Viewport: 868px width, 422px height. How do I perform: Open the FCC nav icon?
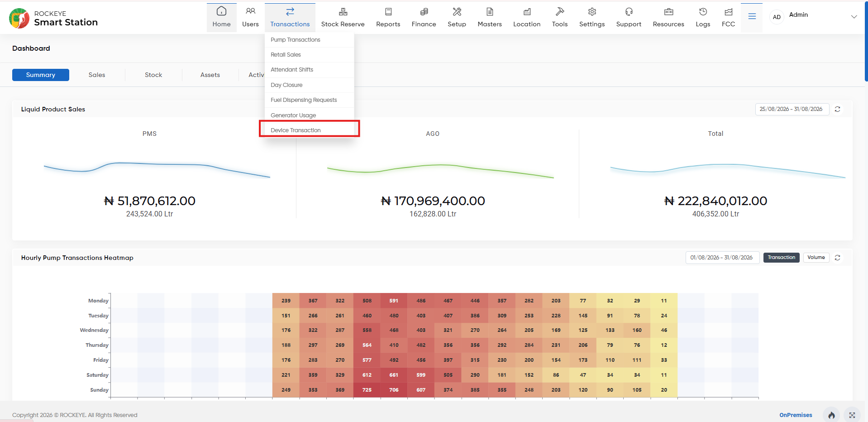click(728, 12)
